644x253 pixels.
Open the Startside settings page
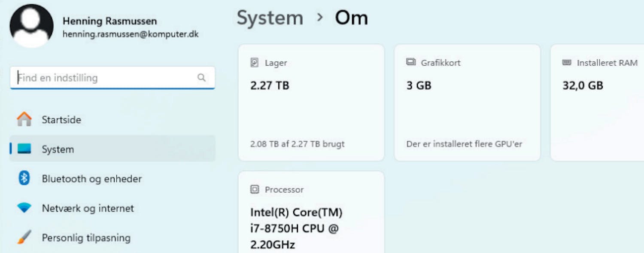pos(61,119)
